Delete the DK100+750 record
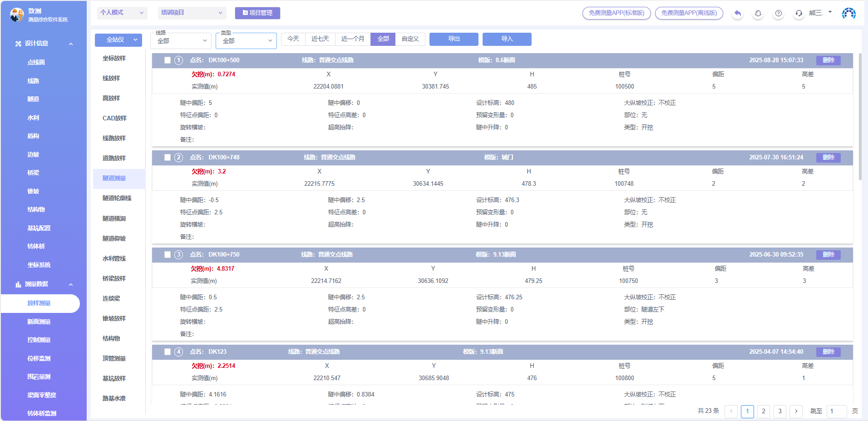The height and width of the screenshot is (421, 868). (828, 255)
